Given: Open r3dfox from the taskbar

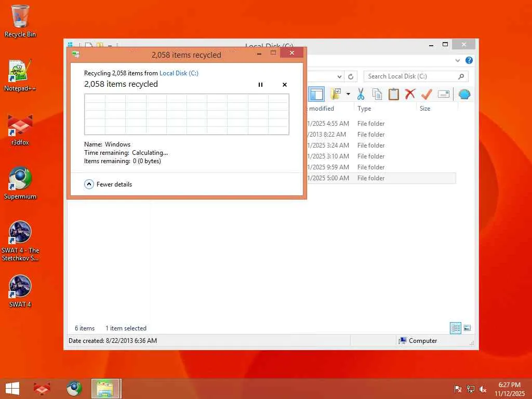Looking at the screenshot, I should [x=42, y=389].
